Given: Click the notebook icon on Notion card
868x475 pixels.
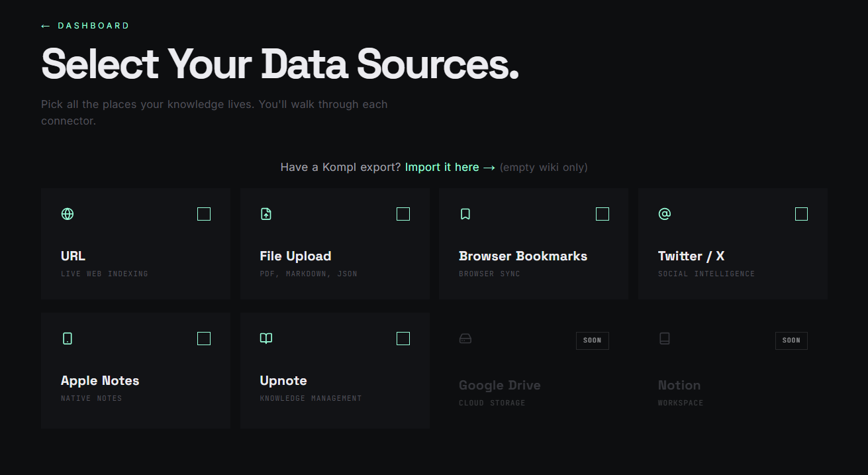Looking at the screenshot, I should click(665, 339).
